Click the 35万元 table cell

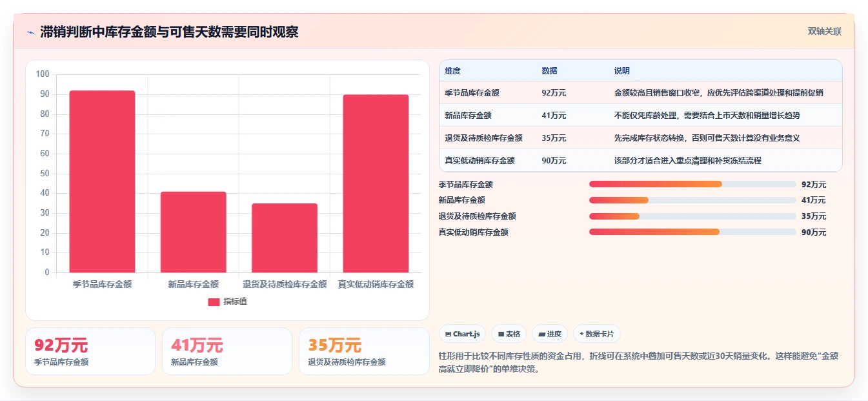[x=554, y=138]
